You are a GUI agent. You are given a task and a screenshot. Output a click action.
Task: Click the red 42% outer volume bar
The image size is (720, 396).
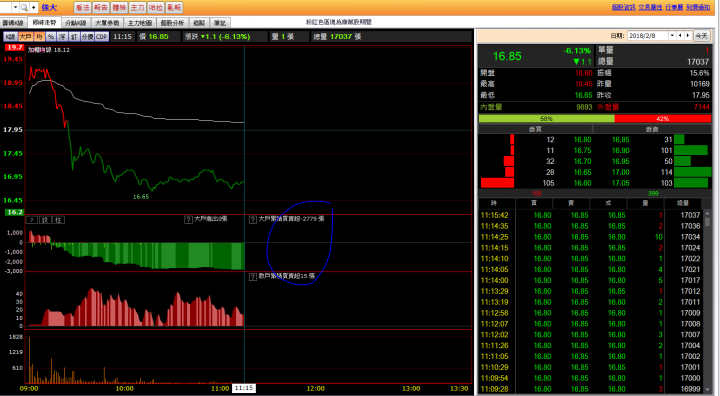[663, 119]
